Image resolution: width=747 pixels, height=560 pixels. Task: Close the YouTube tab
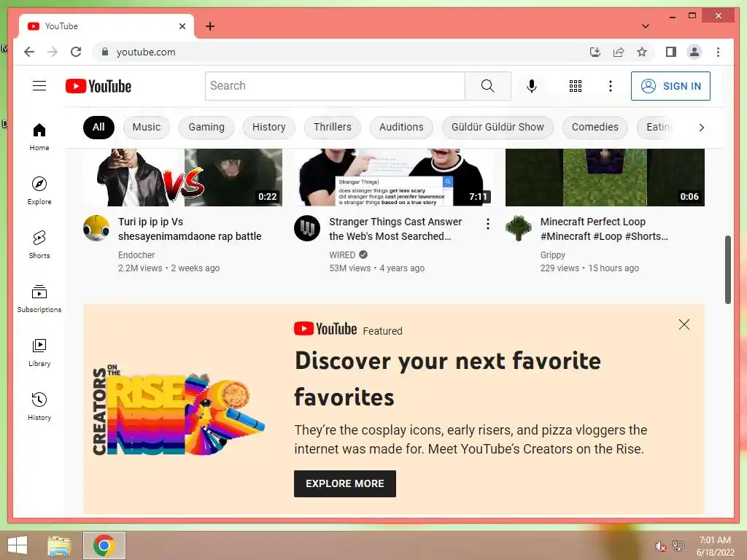click(182, 26)
